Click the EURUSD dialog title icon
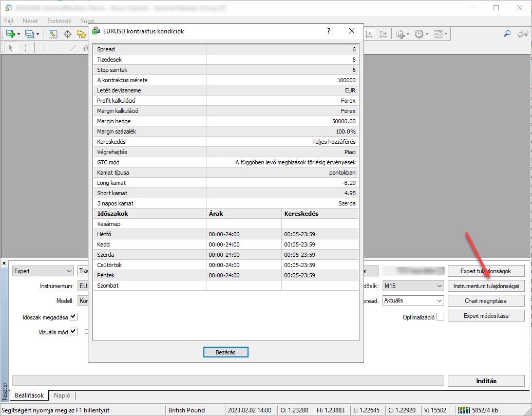The image size is (532, 416). tap(96, 31)
